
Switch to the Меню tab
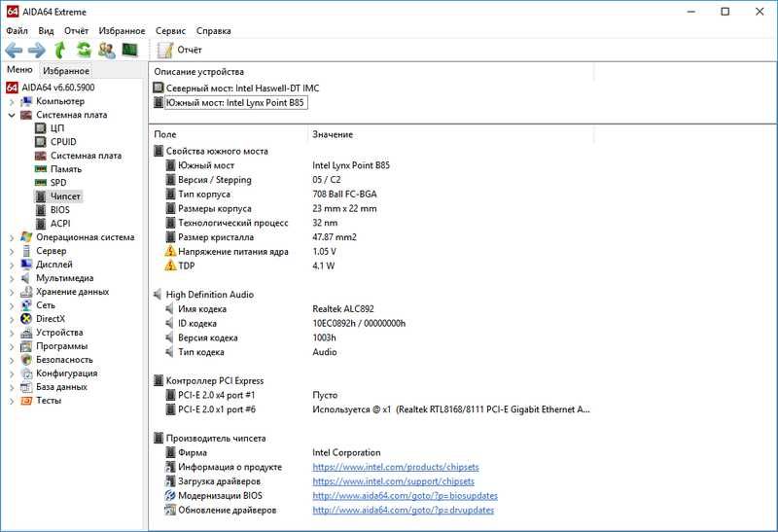[x=19, y=70]
